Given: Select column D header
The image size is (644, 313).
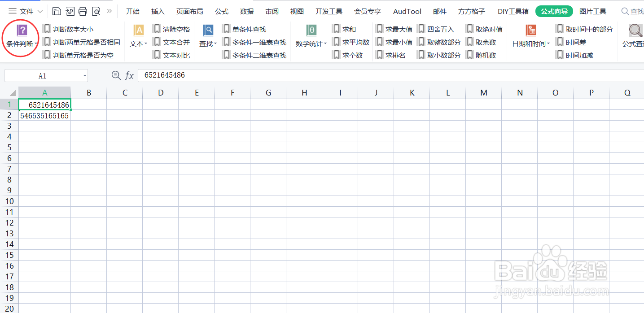Looking at the screenshot, I should (x=161, y=93).
